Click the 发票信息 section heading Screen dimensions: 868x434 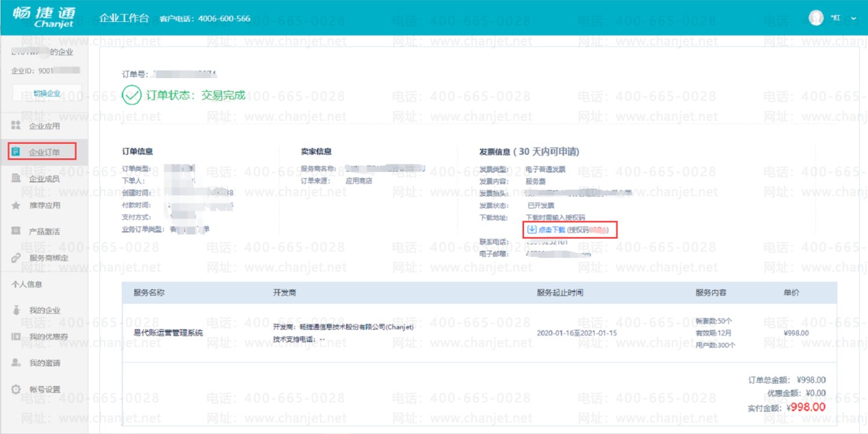(x=529, y=152)
